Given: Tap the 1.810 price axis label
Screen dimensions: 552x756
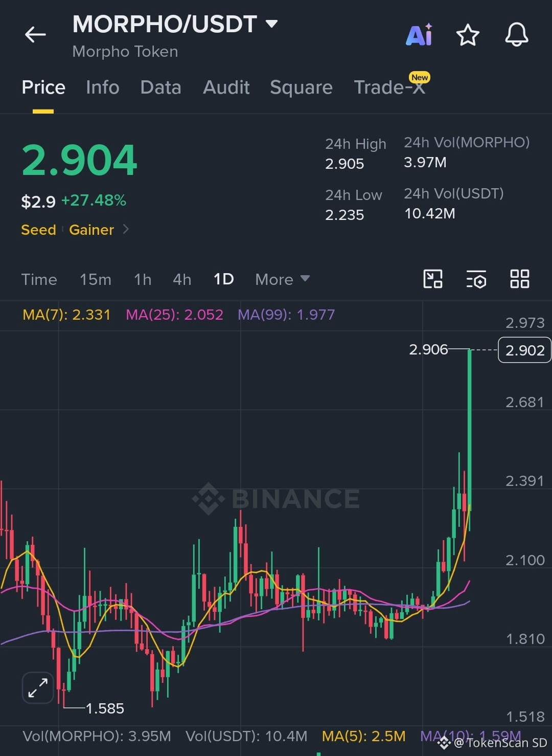Looking at the screenshot, I should [x=525, y=639].
